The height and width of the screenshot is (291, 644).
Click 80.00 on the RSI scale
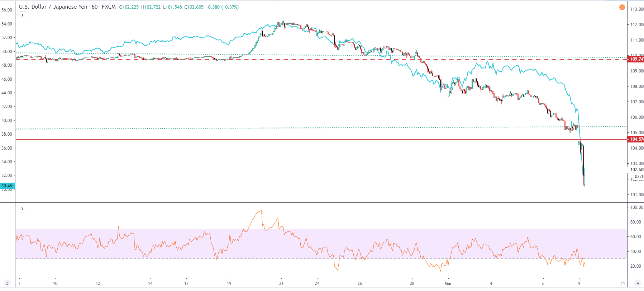[636, 222]
